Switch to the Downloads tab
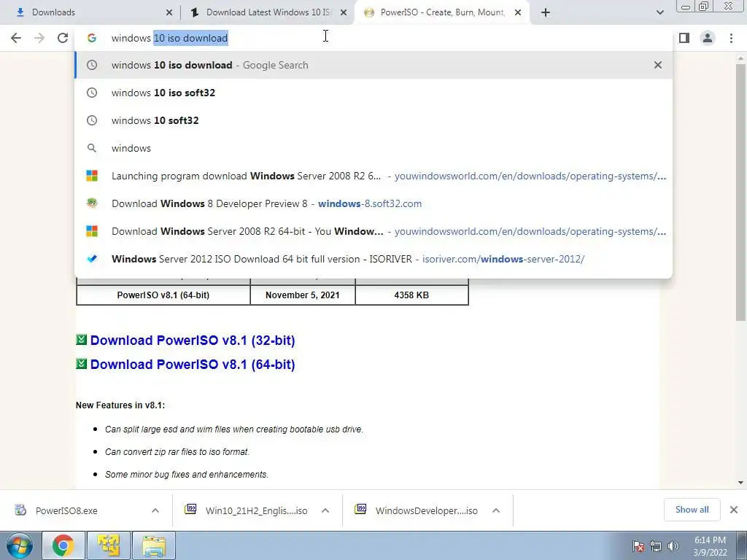747x560 pixels. click(90, 12)
